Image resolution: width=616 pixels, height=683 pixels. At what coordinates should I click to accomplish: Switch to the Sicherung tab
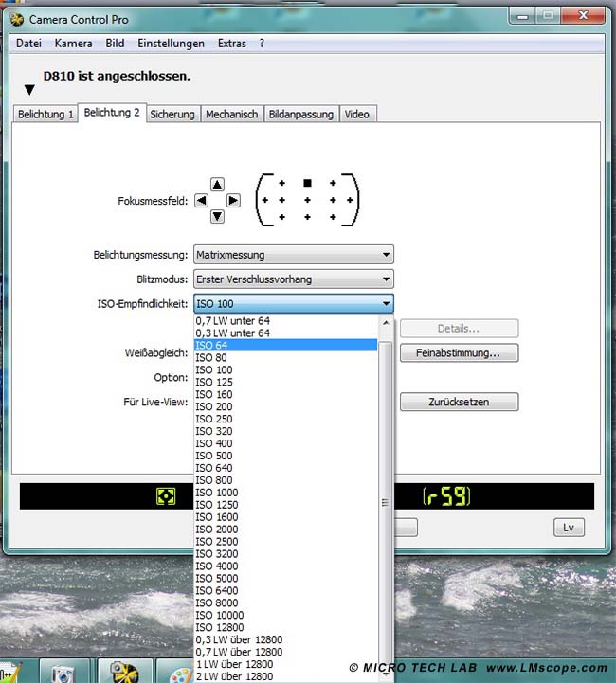tap(172, 114)
